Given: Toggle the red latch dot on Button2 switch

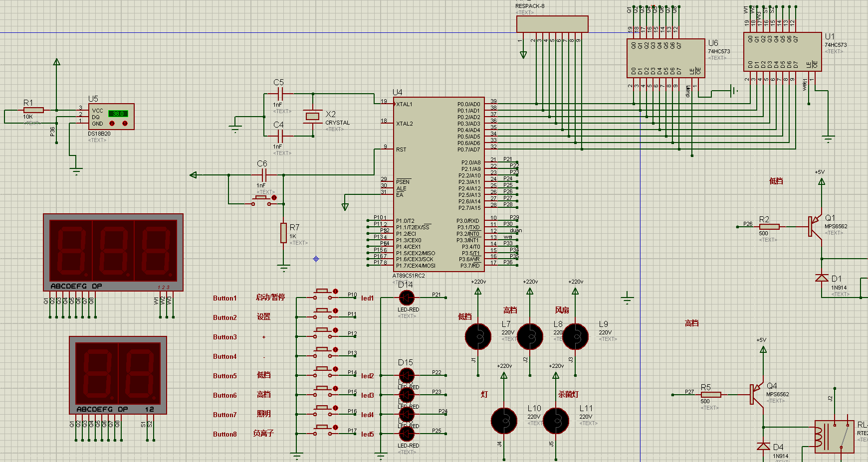Looking at the screenshot, I should pyautogui.click(x=335, y=310).
